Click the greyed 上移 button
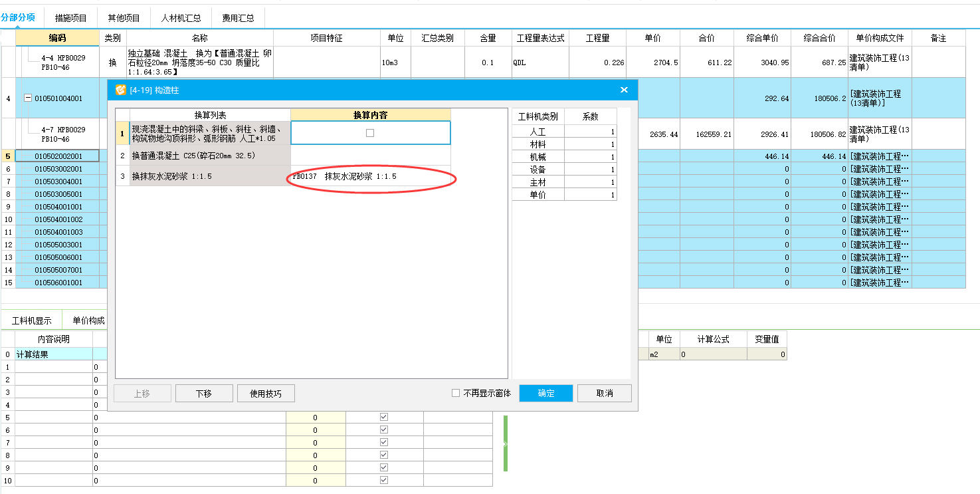The image size is (980, 494). 142,393
